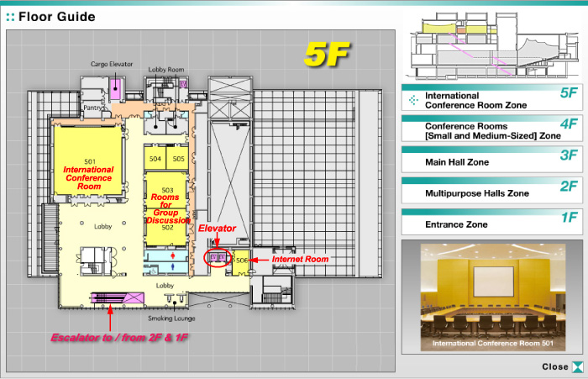Click the yellow '5F' floor heading
Screen dimensions: 588x379
(326, 54)
